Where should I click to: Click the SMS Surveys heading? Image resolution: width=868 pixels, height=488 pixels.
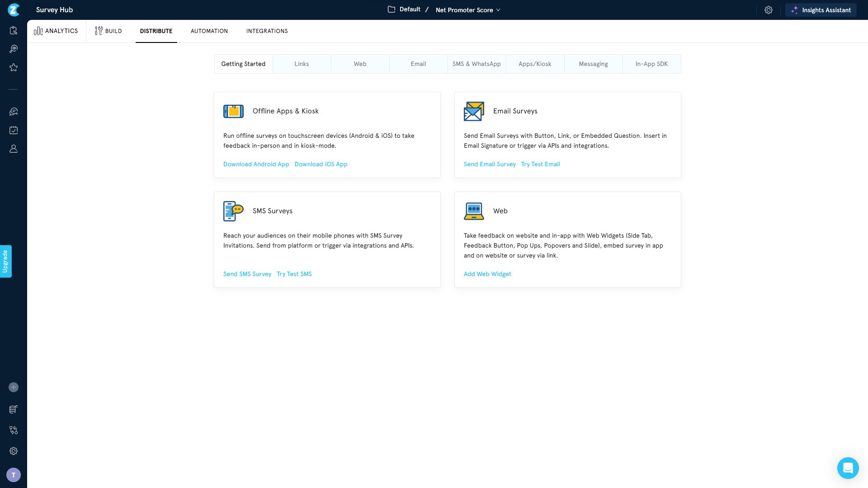(272, 211)
